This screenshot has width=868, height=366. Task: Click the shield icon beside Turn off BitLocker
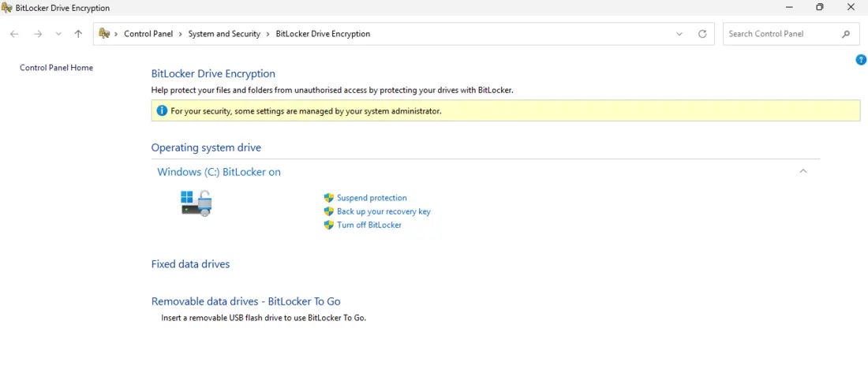329,225
